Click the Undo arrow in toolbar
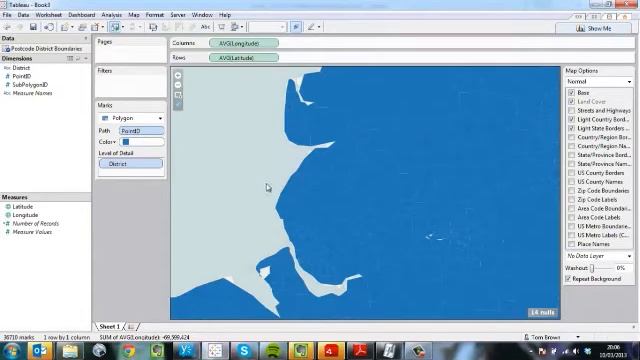This screenshot has width=640, height=360. pyautogui.click(x=7, y=27)
